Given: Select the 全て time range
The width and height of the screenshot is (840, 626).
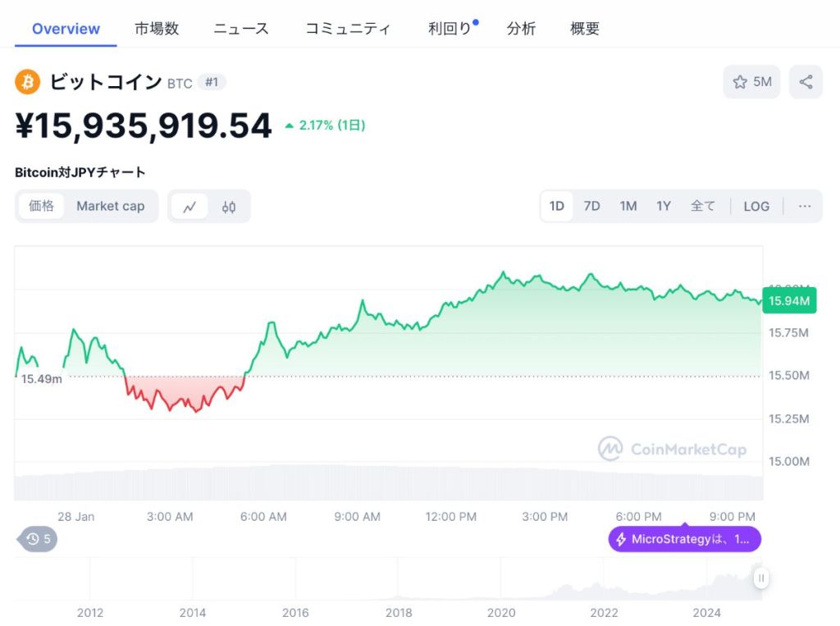Looking at the screenshot, I should 702,207.
